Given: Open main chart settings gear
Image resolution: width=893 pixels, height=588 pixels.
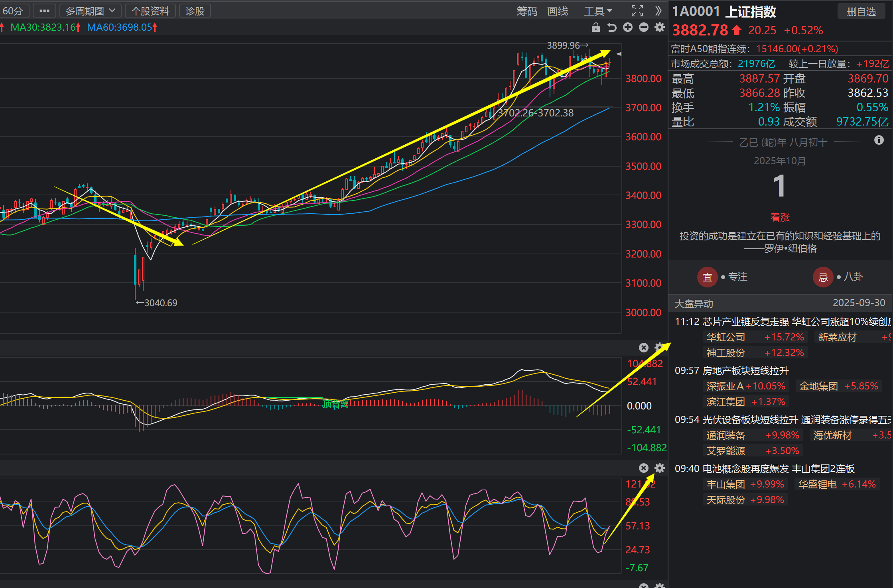Looking at the screenshot, I should click(660, 27).
